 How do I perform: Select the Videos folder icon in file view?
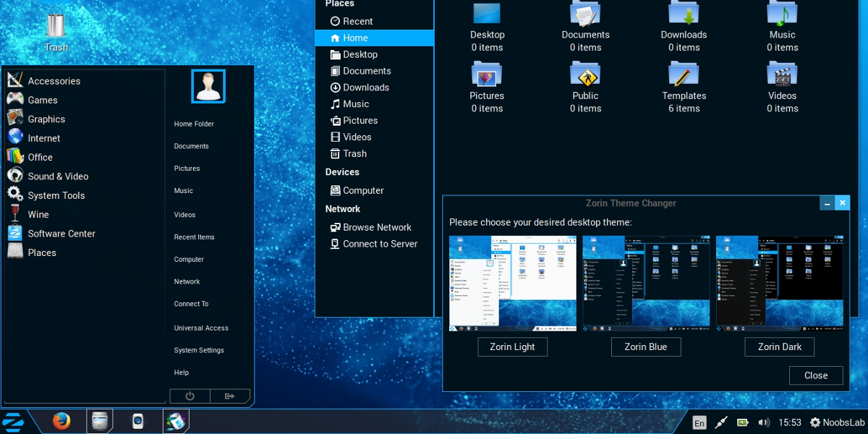tap(783, 74)
